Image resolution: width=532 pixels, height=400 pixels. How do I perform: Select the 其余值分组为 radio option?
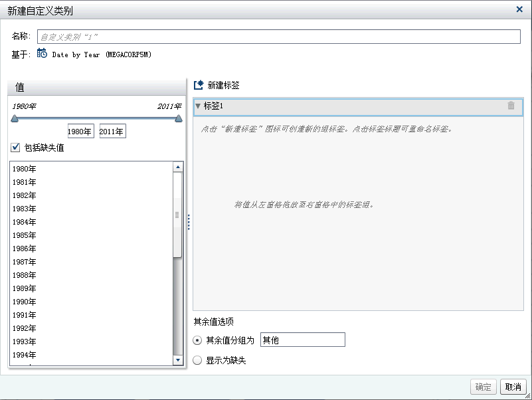coord(197,339)
